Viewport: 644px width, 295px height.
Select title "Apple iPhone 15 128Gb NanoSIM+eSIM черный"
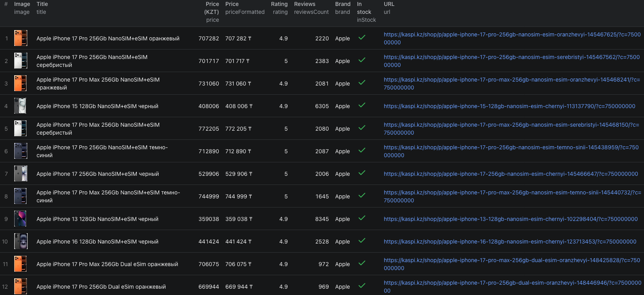tap(97, 106)
